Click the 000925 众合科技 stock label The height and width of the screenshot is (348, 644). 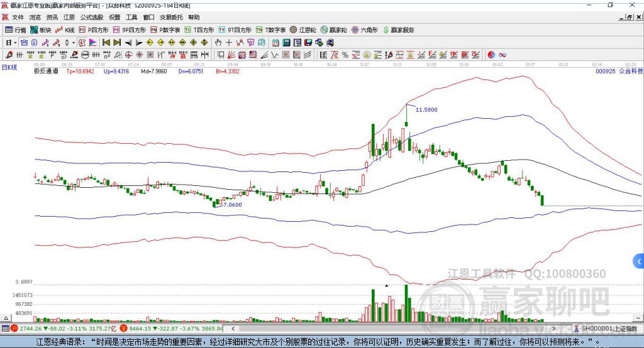tap(619, 71)
